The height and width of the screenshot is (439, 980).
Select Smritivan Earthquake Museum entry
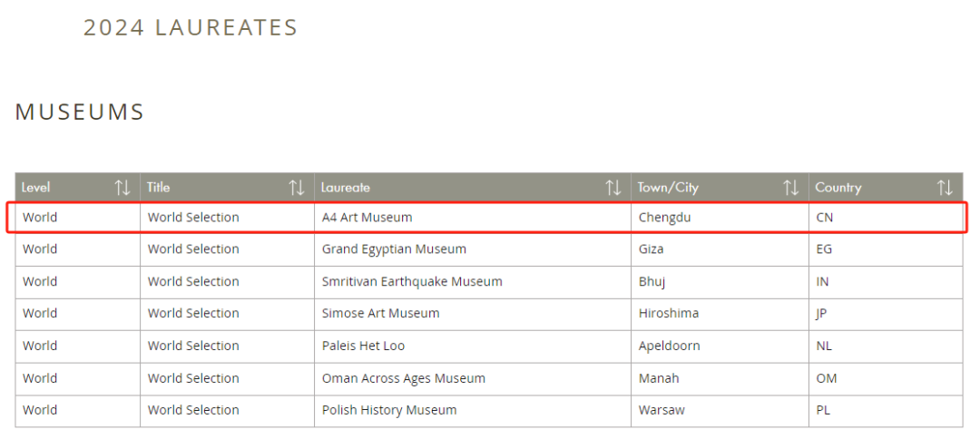click(412, 281)
